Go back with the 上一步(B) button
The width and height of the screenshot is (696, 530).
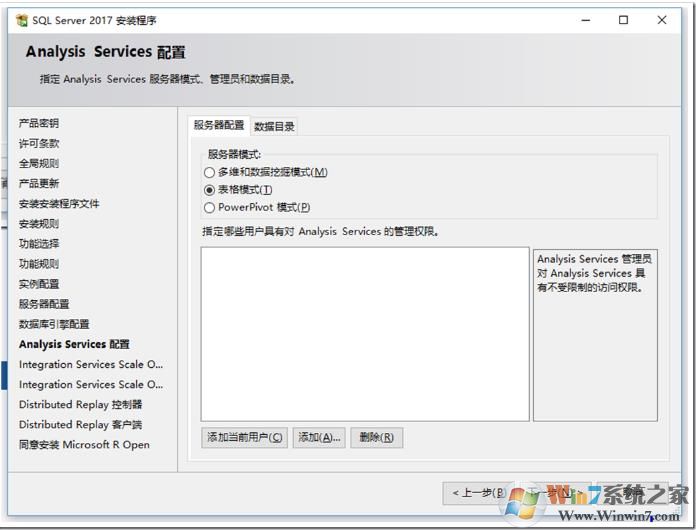pyautogui.click(x=478, y=493)
